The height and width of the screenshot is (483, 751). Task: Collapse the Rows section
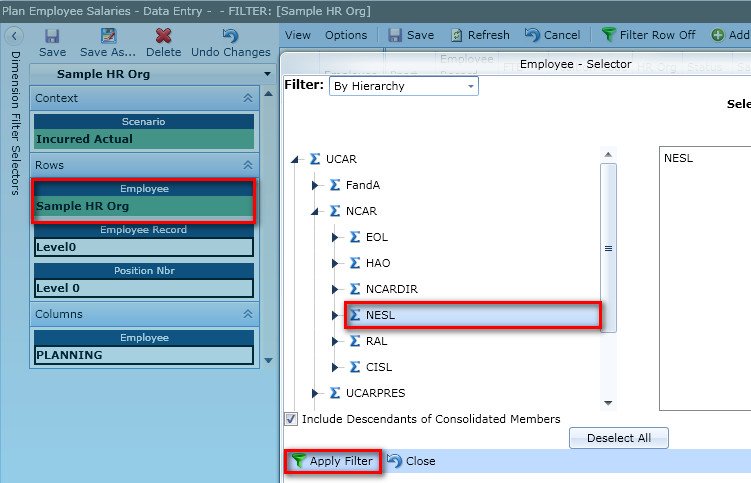click(248, 165)
